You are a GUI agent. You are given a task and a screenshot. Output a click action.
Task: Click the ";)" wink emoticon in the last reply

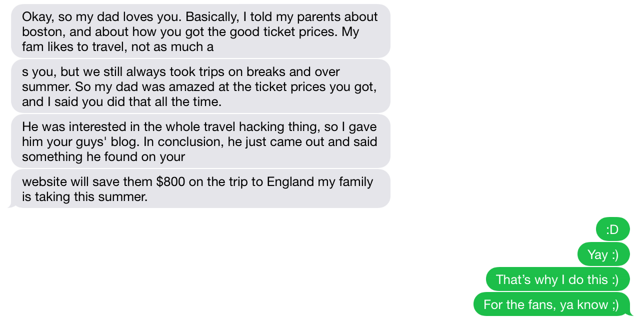(614, 304)
